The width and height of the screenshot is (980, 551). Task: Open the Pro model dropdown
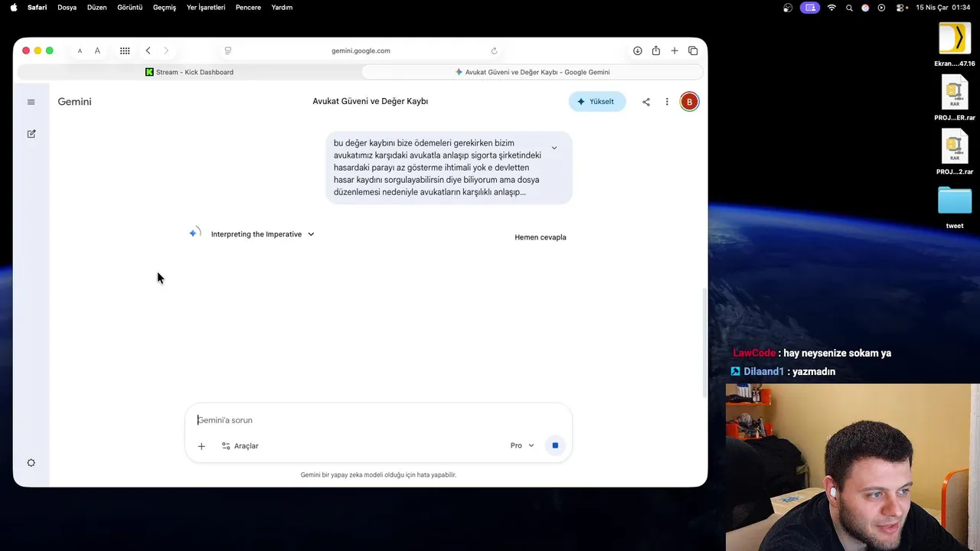pos(522,445)
